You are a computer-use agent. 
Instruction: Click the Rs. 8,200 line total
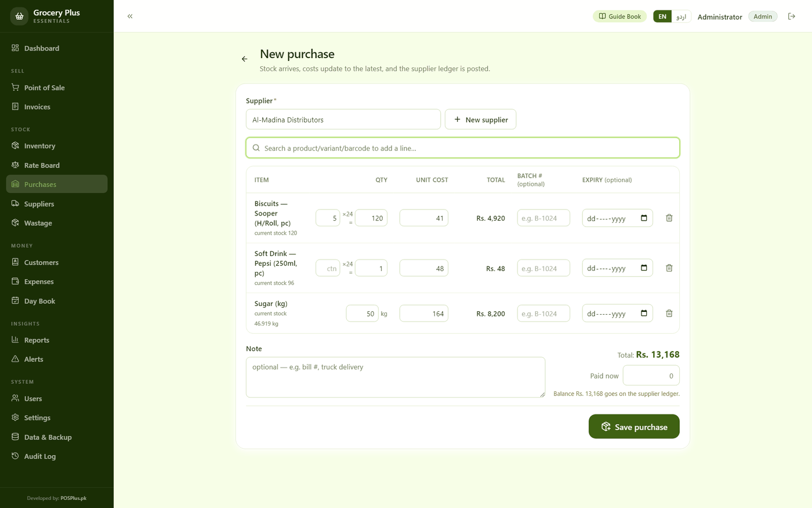491,314
